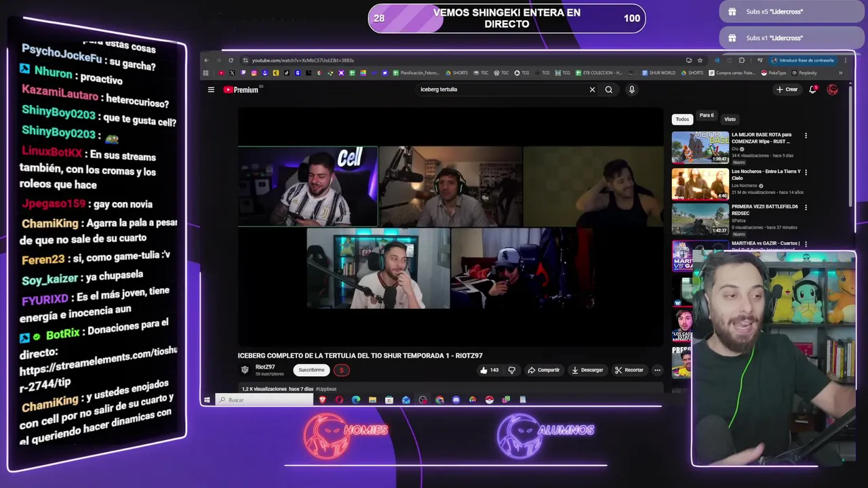Open 'PRIMERA VEZ!! BATTLEFIELD6 REDSEC' thumbnail
The height and width of the screenshot is (488, 868).
[x=701, y=219]
